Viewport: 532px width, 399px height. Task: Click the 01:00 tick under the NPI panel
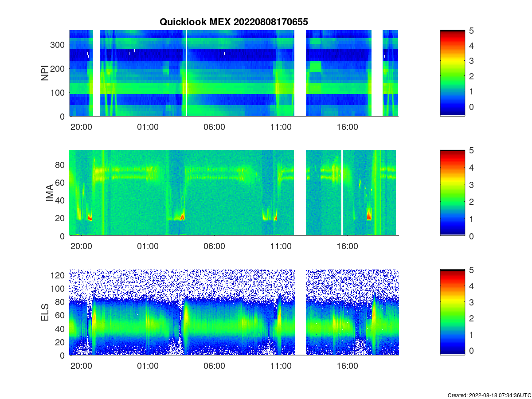pos(148,127)
